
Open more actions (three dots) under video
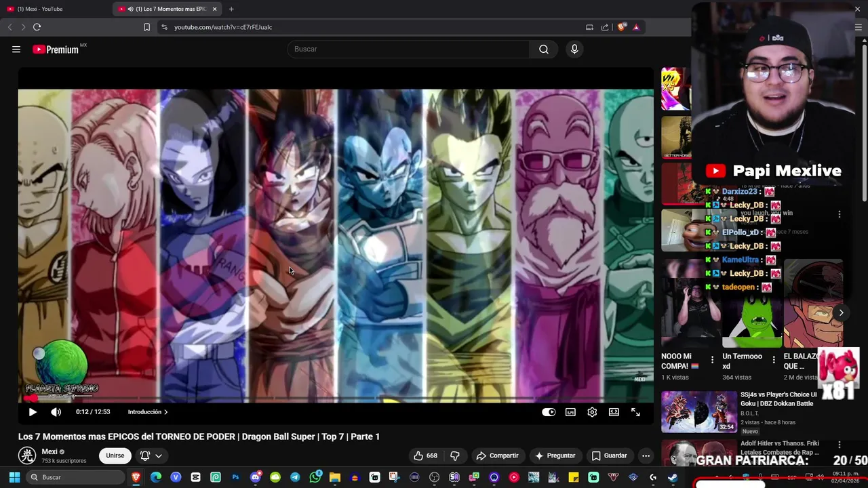click(x=646, y=455)
